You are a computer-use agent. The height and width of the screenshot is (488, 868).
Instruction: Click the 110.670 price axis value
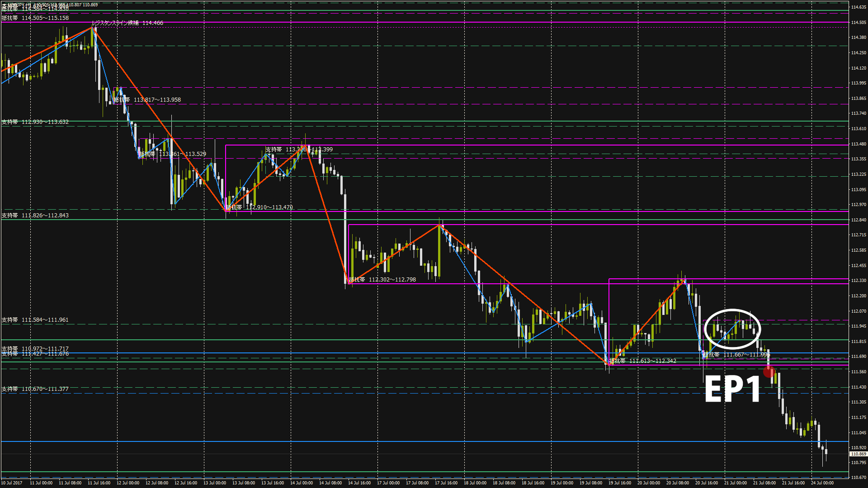point(859,478)
